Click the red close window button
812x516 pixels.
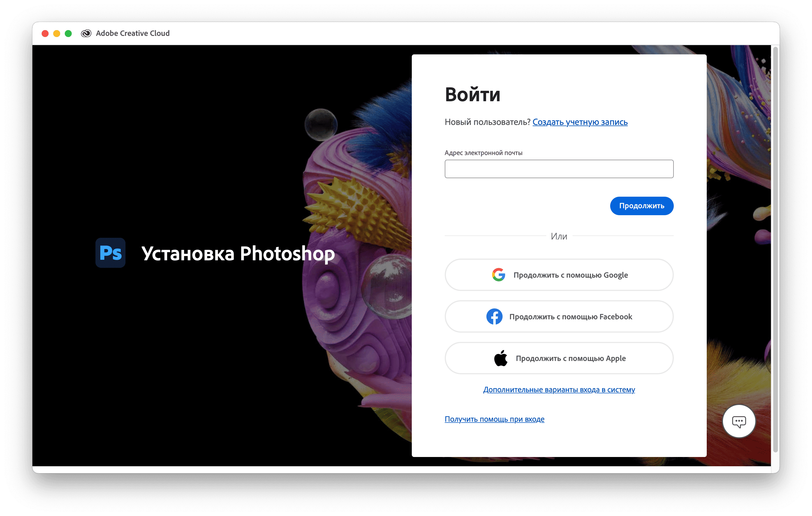coord(45,33)
